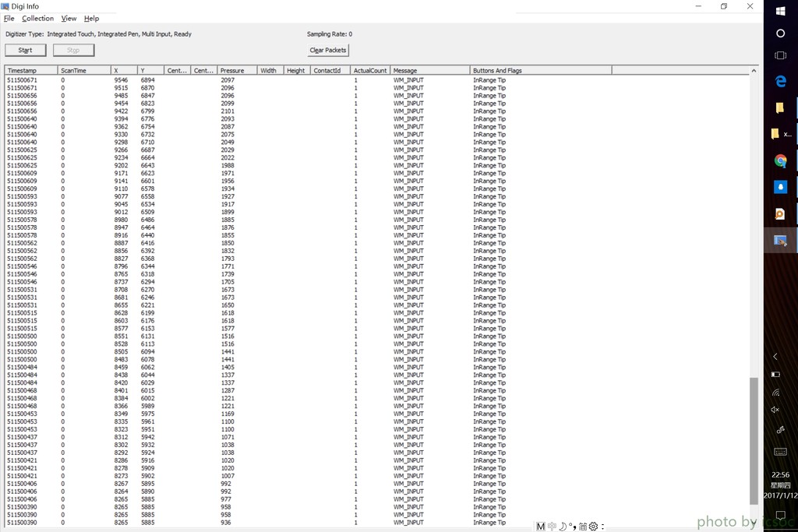Click the Height column header
Screen dimensions: 798x532
pos(297,70)
